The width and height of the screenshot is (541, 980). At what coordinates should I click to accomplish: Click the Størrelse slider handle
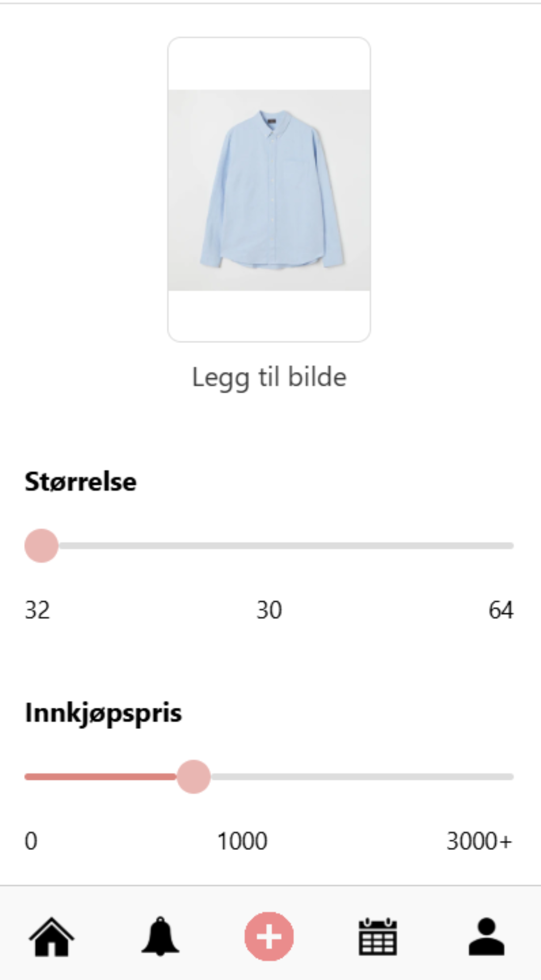pyautogui.click(x=41, y=545)
